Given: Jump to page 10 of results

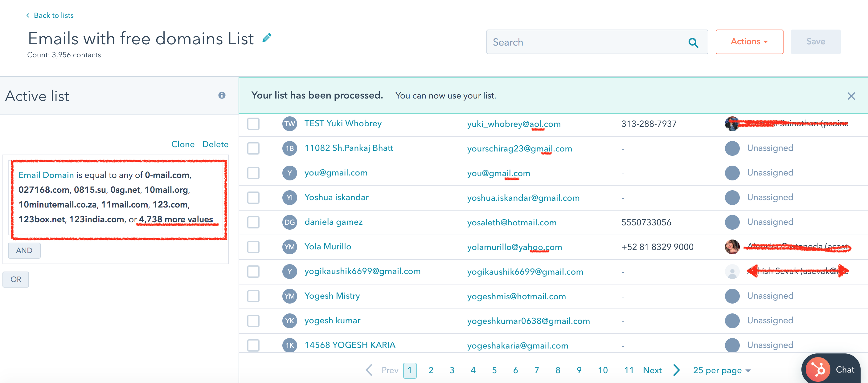Looking at the screenshot, I should pyautogui.click(x=603, y=370).
